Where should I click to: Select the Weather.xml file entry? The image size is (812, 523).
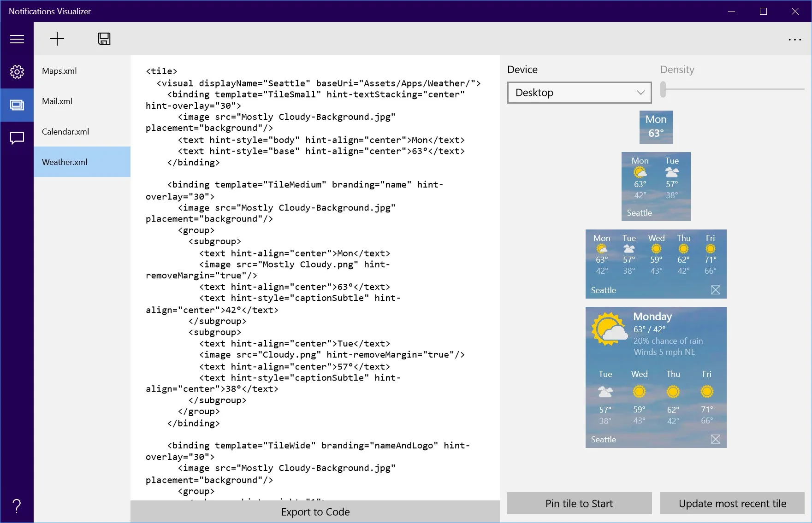(x=82, y=162)
